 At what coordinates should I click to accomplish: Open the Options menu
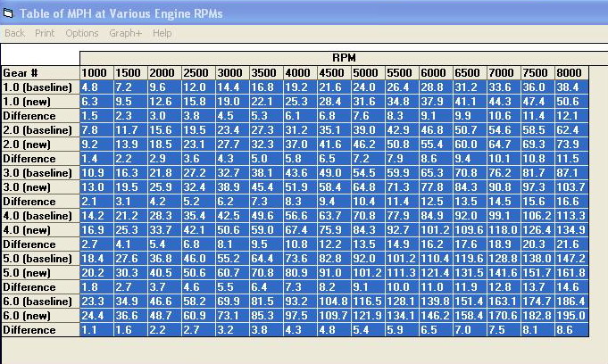coord(82,33)
